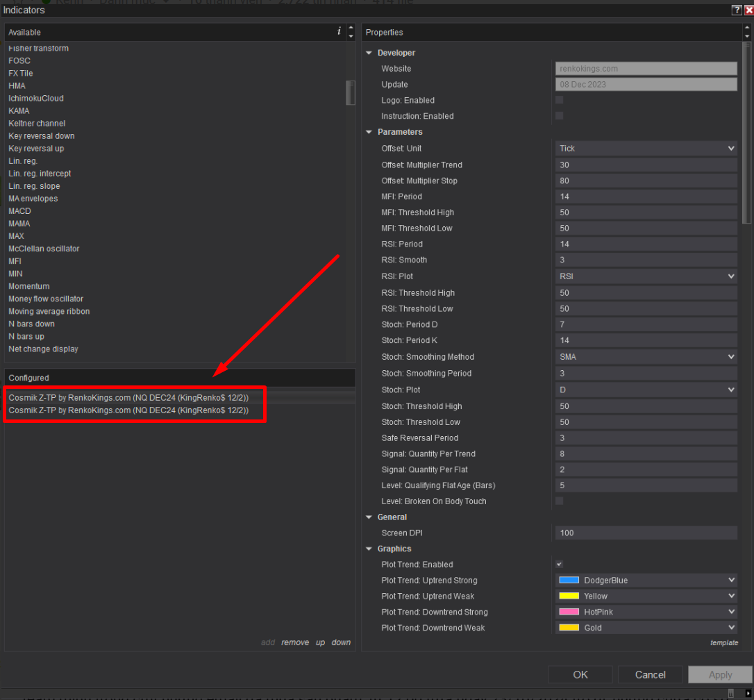The width and height of the screenshot is (754, 700).
Task: Open the help question mark icon
Action: tap(736, 10)
